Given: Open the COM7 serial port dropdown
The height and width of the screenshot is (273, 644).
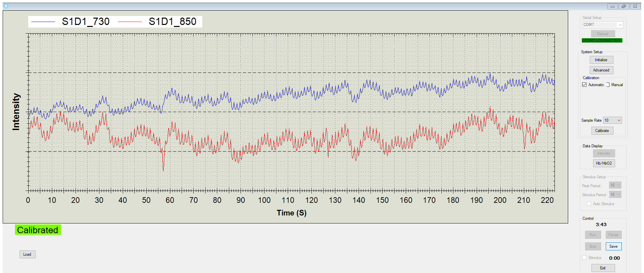Looking at the screenshot, I should [603, 25].
